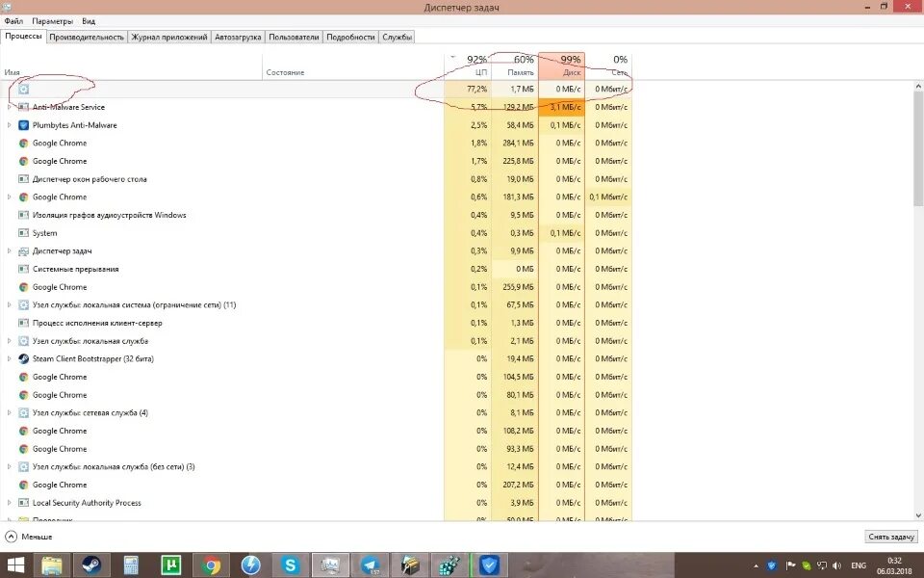Click the gear icon of unnamed 77,2% process
The height and width of the screenshot is (578, 924).
click(x=23, y=89)
